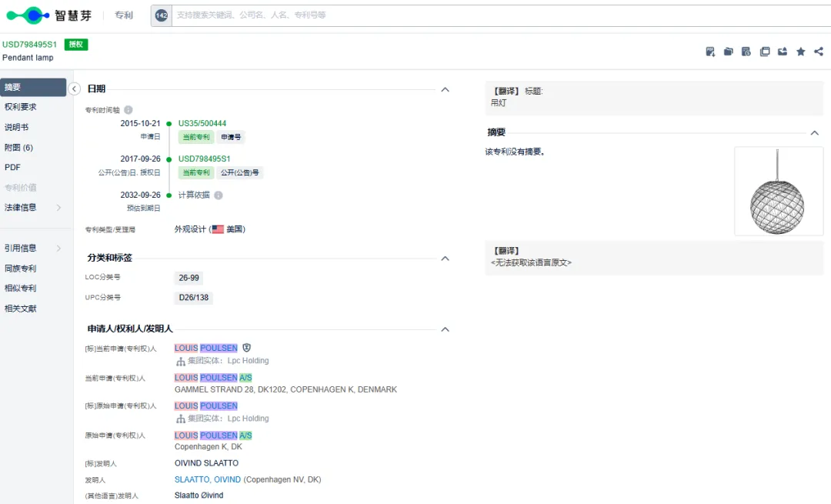Screen dimensions: 831x504
Task: Collapse the 日期 section
Action: pos(446,89)
